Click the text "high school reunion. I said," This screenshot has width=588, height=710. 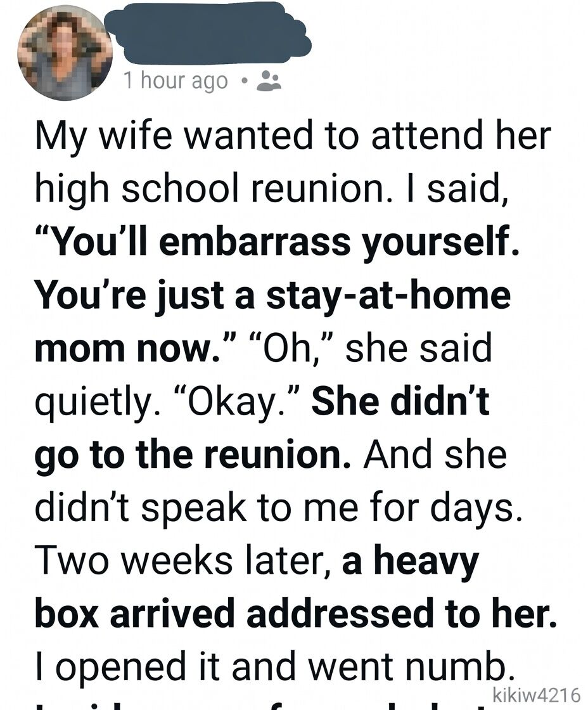(x=271, y=189)
